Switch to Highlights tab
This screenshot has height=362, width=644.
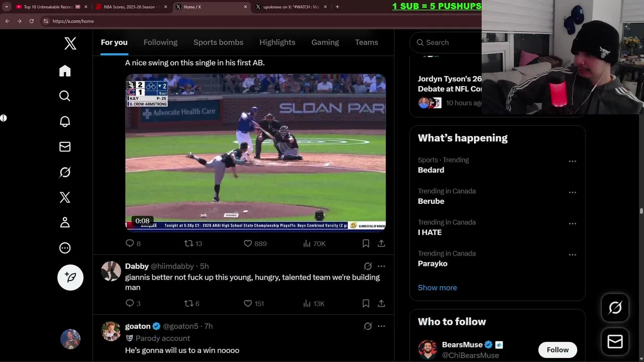[x=277, y=42]
